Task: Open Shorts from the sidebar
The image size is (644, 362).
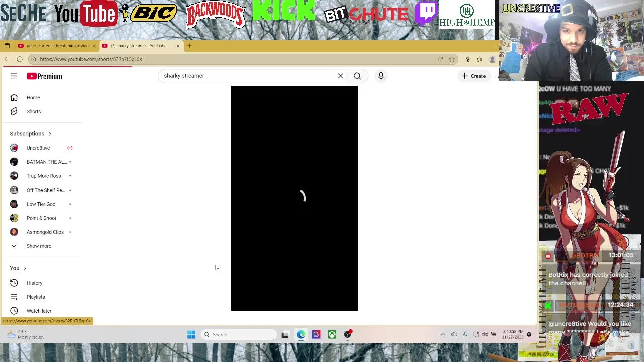Action: tap(34, 111)
